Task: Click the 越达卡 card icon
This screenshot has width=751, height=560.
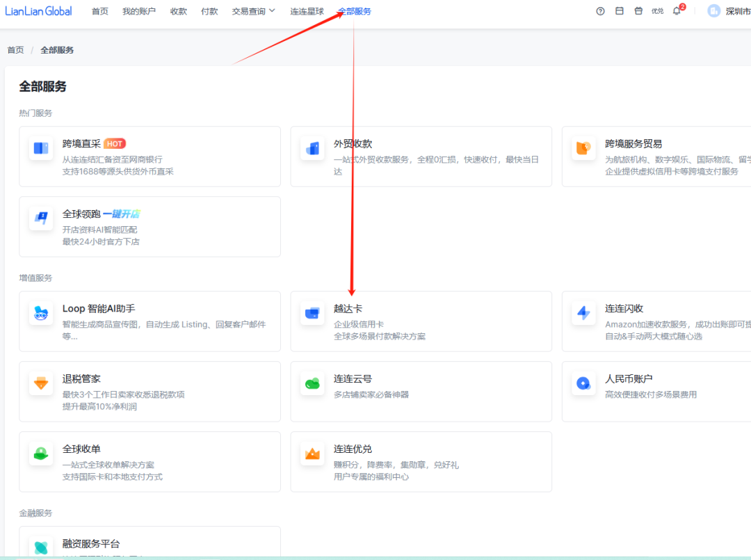Action: [312, 313]
